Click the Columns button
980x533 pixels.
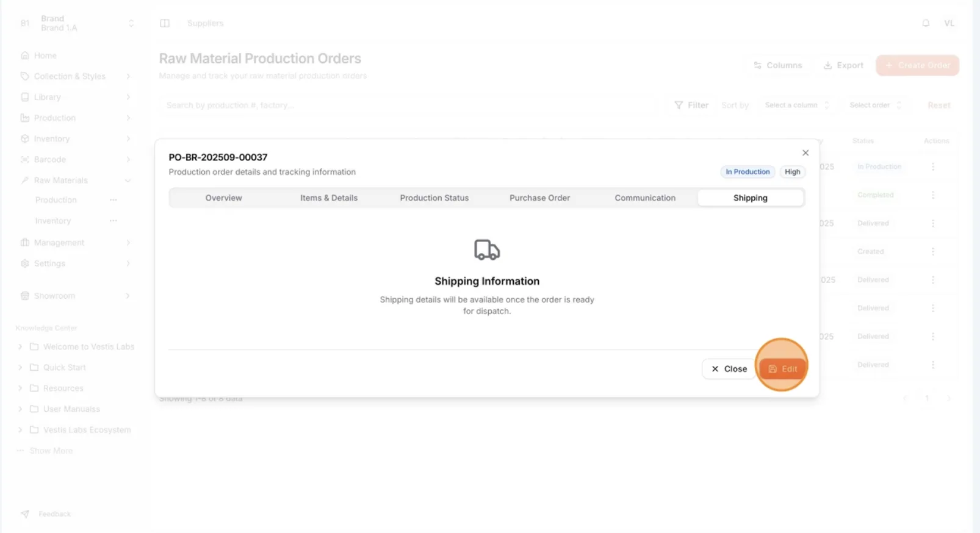pyautogui.click(x=778, y=65)
